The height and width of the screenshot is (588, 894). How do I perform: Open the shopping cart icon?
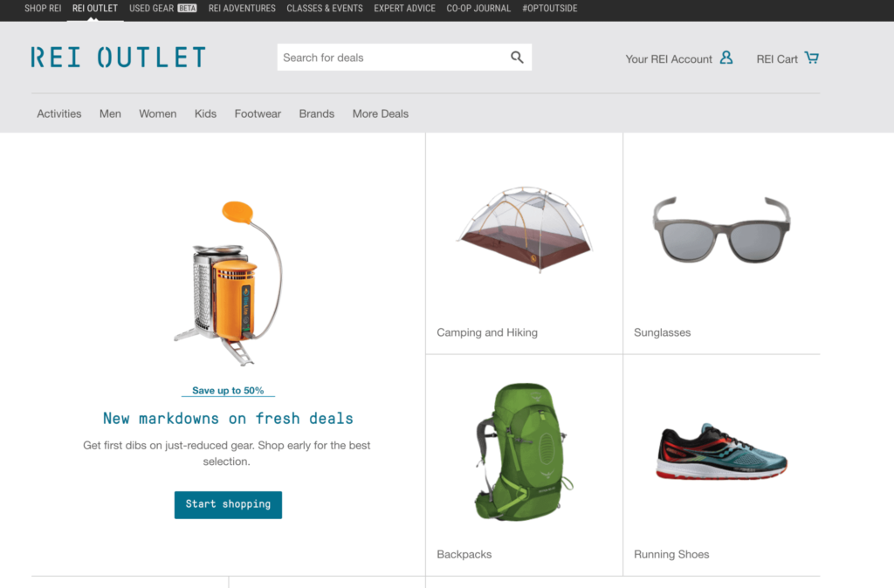(x=811, y=58)
